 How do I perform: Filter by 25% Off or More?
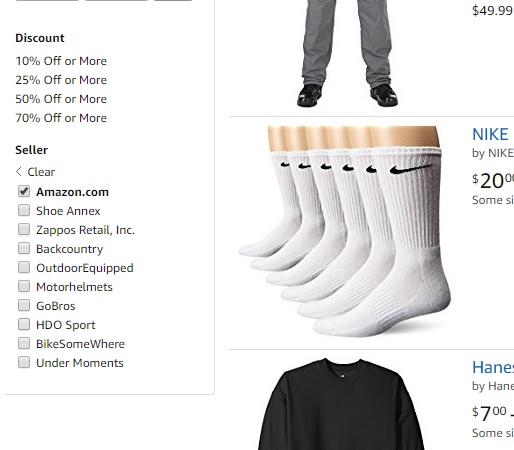click(x=61, y=80)
